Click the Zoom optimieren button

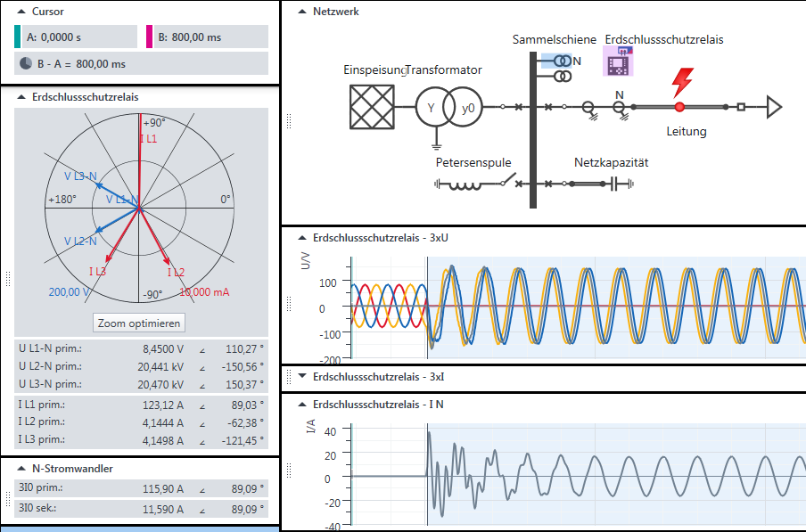point(139,323)
